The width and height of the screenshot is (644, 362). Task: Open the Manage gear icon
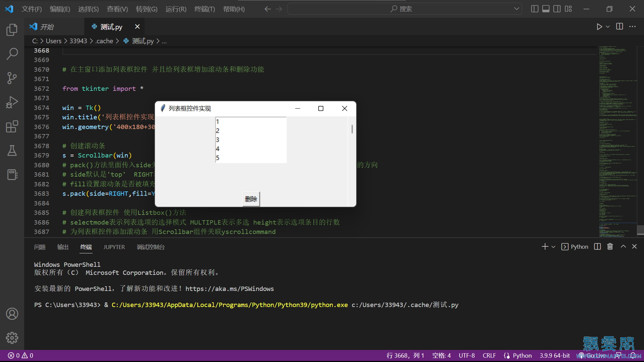click(x=12, y=338)
